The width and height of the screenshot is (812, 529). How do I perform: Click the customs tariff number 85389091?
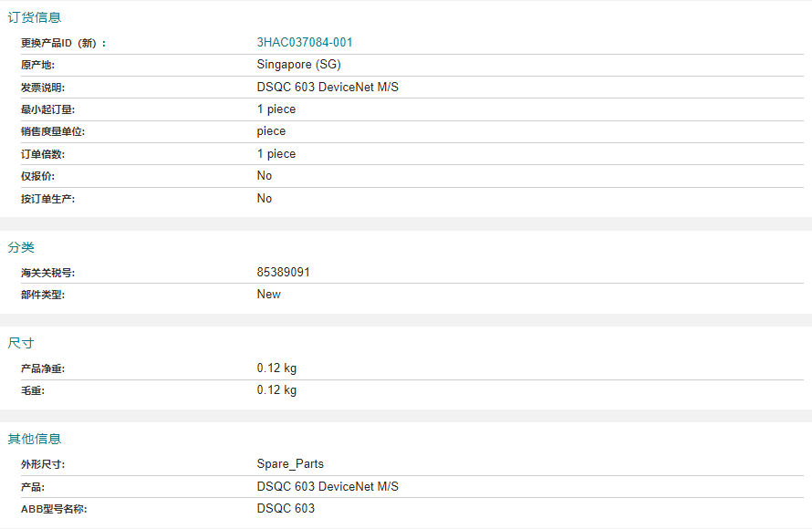pos(283,273)
